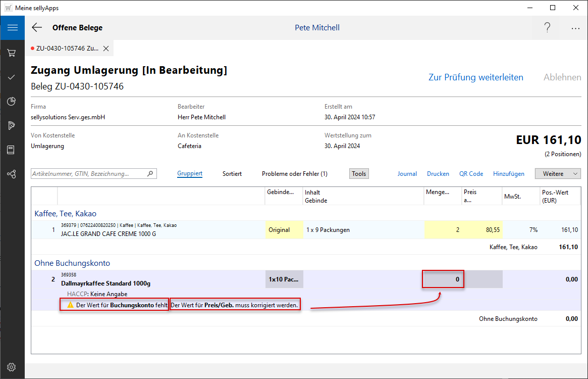This screenshot has width=588, height=379.
Task: Open the hamburger navigation menu
Action: 12,28
